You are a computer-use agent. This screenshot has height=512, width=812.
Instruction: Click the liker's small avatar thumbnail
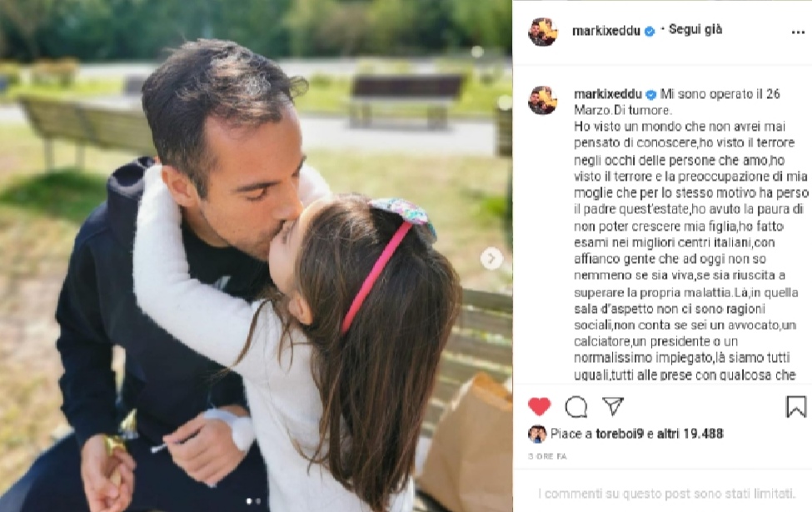[537, 434]
